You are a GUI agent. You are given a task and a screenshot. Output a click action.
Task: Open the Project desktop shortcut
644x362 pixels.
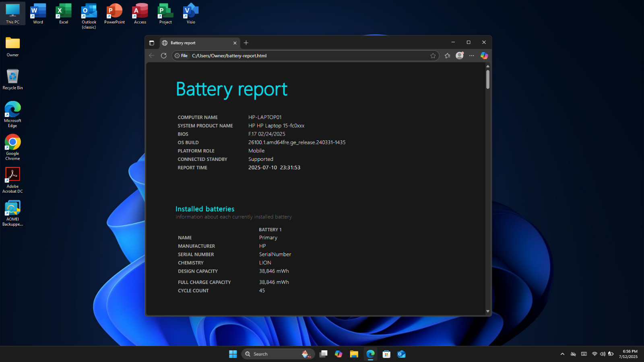tap(165, 14)
